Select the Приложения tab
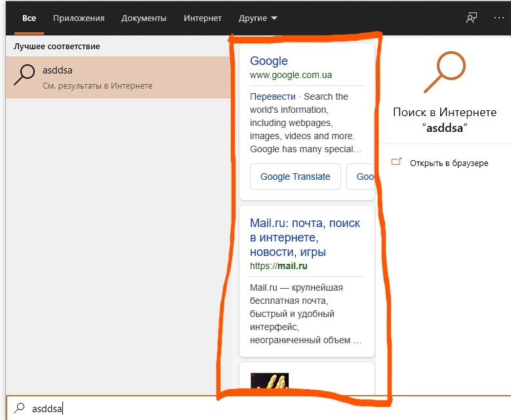This screenshot has height=420, width=511. coord(78,18)
